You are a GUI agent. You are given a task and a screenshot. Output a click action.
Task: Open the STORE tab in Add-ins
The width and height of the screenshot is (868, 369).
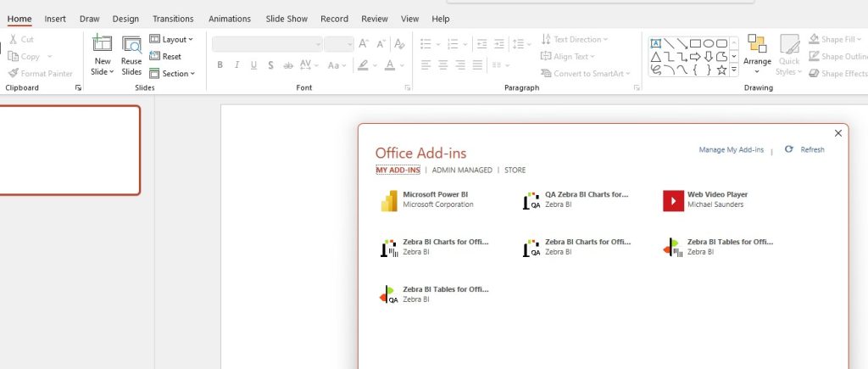[x=515, y=171]
